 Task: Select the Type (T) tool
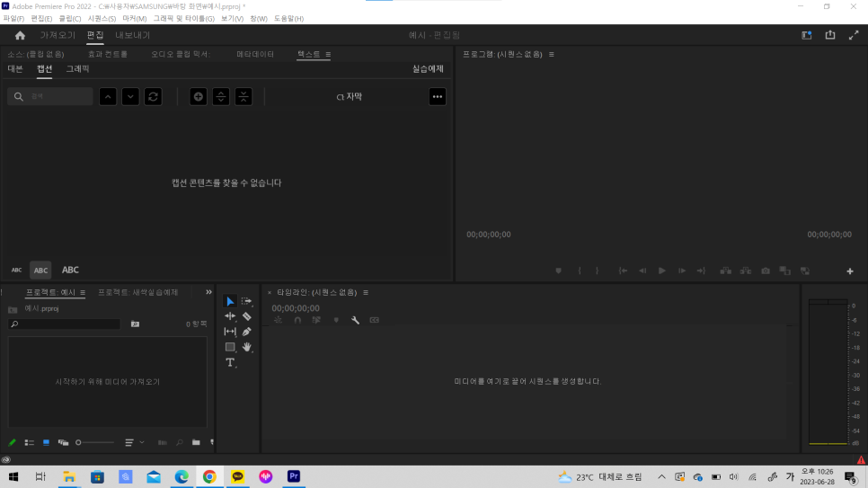click(230, 362)
